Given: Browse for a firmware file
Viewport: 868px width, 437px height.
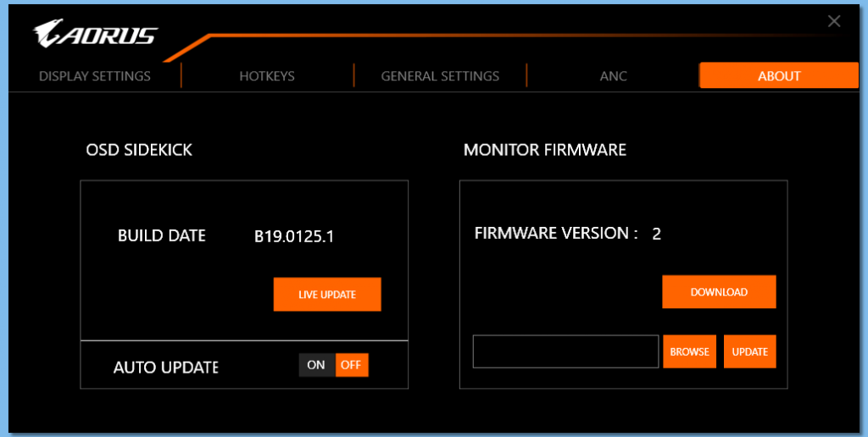Looking at the screenshot, I should coord(689,351).
